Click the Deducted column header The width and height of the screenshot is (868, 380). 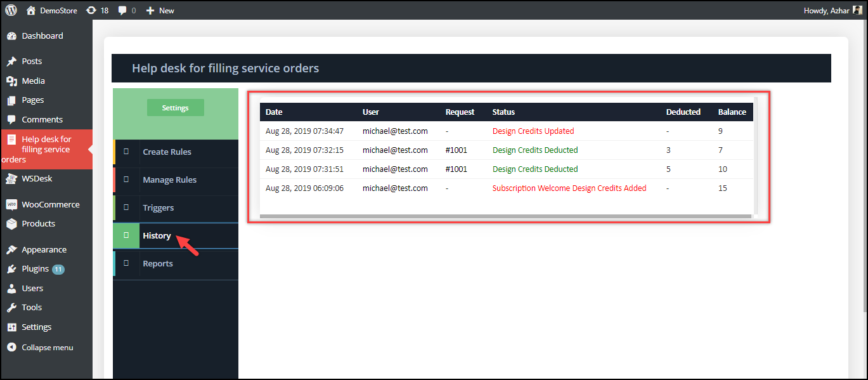(683, 112)
